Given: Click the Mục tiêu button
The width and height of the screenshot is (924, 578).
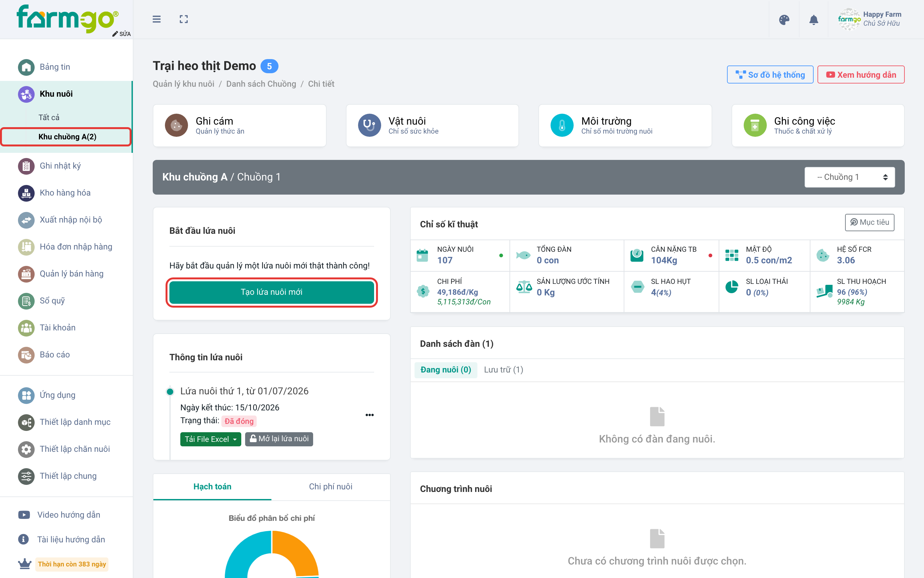Looking at the screenshot, I should 869,223.
